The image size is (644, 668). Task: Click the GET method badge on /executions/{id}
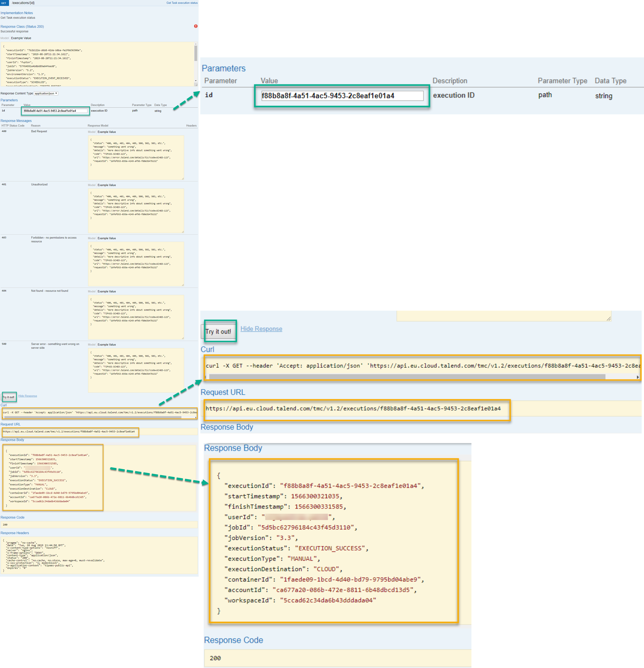tap(4, 3)
